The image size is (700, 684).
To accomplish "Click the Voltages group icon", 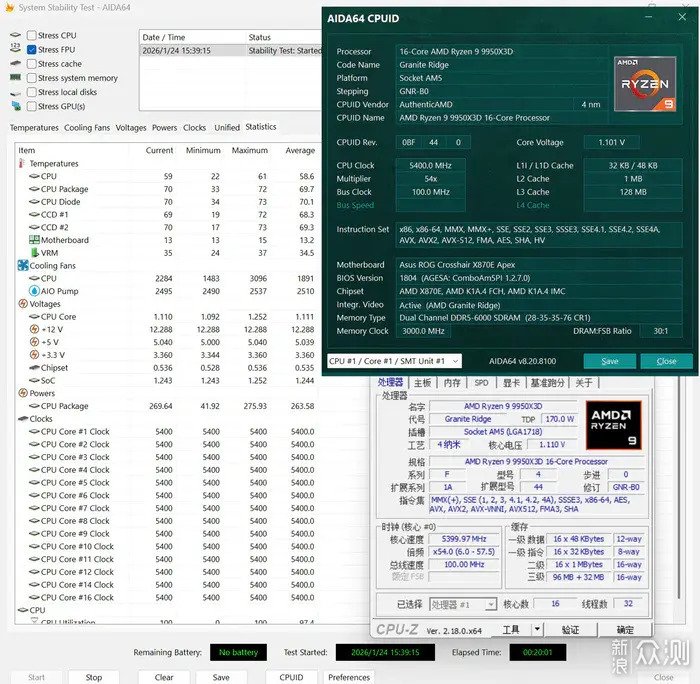I will [x=23, y=304].
